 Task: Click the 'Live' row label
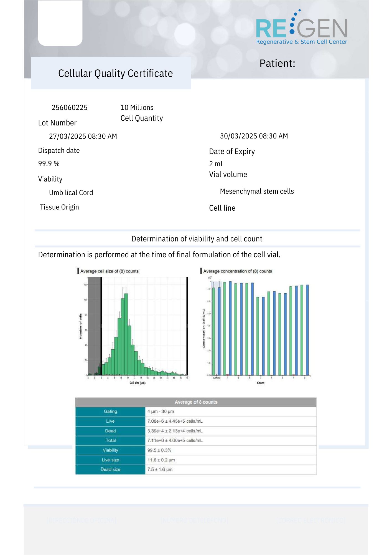point(110,421)
